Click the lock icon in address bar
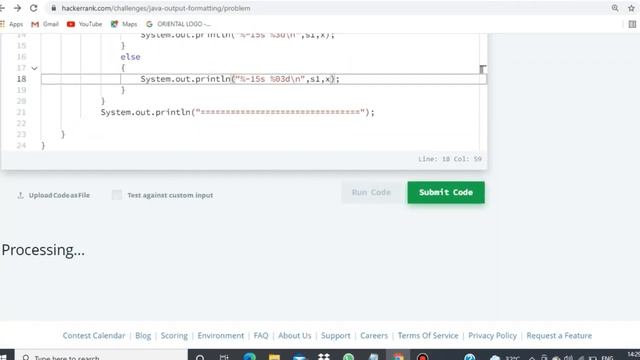 click(53, 8)
